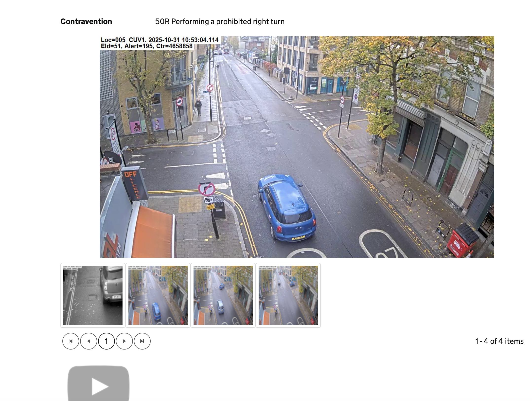Image resolution: width=532 pixels, height=401 pixels.
Task: Open the grayscale number plate close-up thumbnail
Action: click(93, 295)
